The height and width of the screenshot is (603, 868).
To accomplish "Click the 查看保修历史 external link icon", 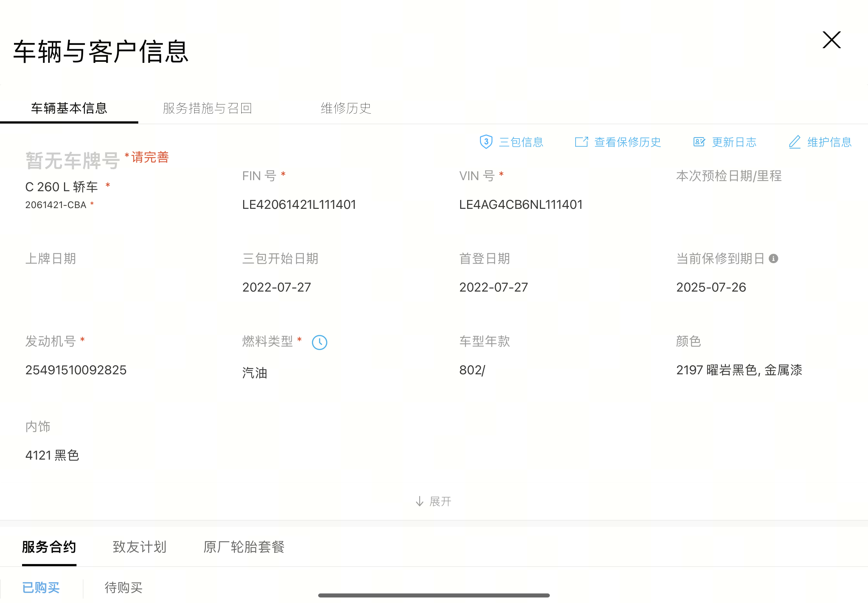I will click(x=581, y=142).
